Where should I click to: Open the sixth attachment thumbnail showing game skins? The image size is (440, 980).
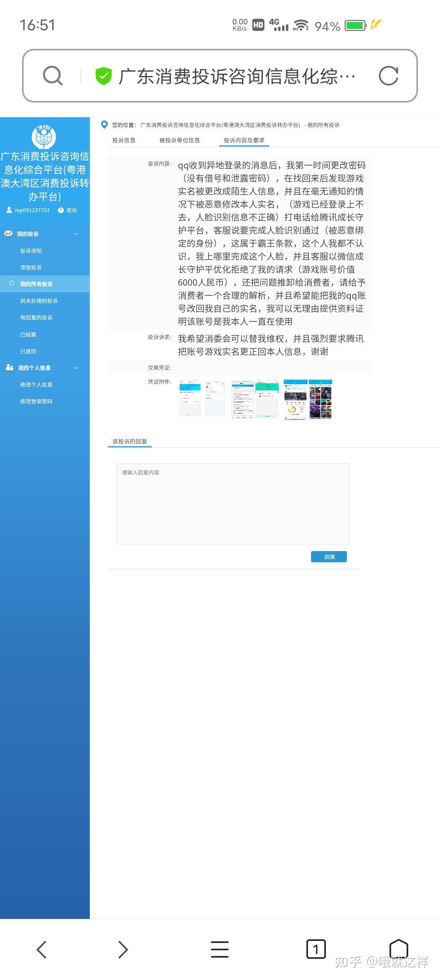pos(320,399)
